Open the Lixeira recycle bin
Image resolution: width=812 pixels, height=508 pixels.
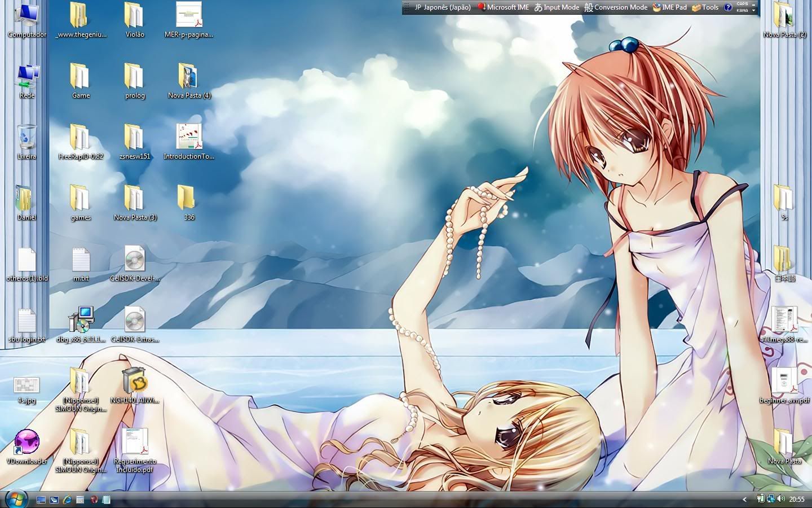coord(27,142)
